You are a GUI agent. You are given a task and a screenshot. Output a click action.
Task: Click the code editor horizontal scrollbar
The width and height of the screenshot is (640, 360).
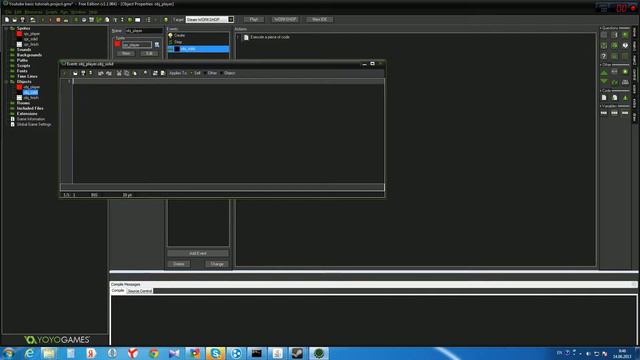(222, 188)
